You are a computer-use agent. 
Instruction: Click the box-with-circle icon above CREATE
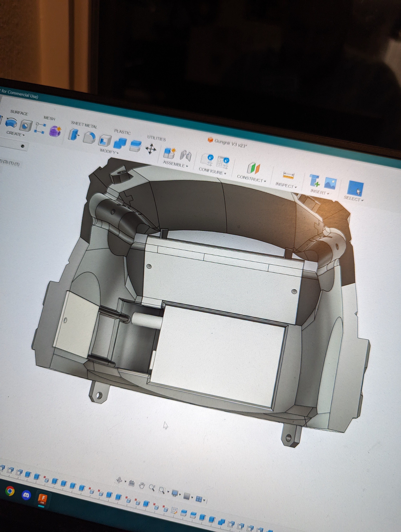[26, 126]
